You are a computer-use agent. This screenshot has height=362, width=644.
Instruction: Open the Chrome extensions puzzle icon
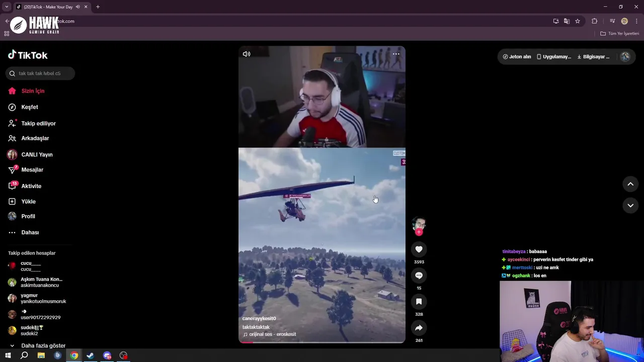pyautogui.click(x=595, y=21)
